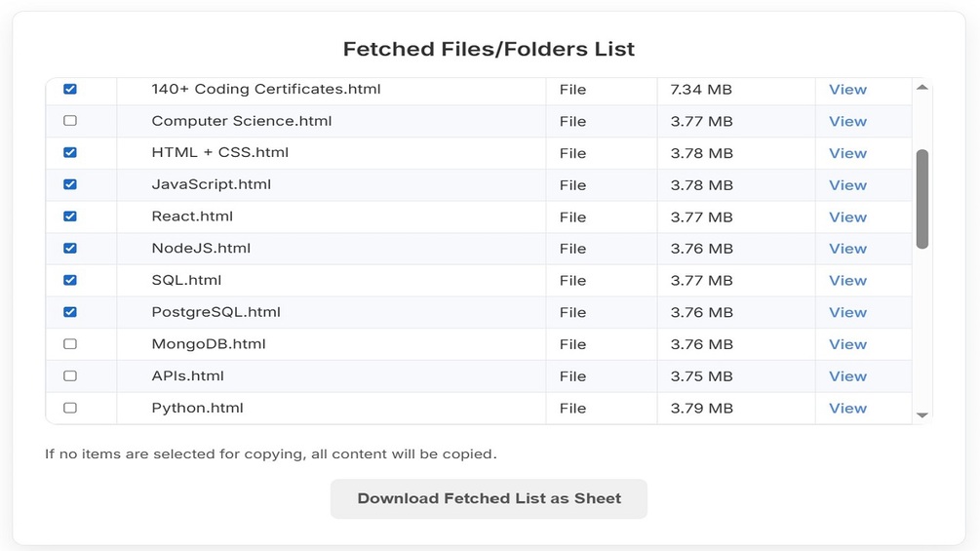Click View link for Python.html

(x=847, y=408)
